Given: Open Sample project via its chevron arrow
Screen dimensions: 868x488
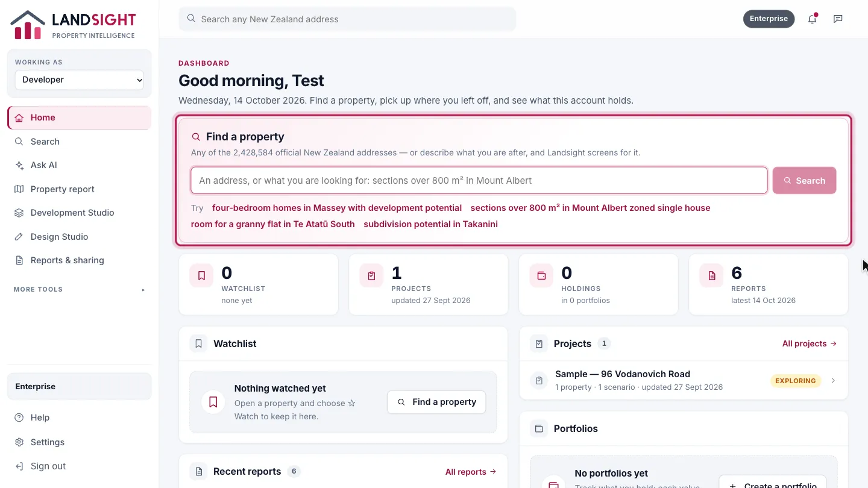Looking at the screenshot, I should point(833,381).
